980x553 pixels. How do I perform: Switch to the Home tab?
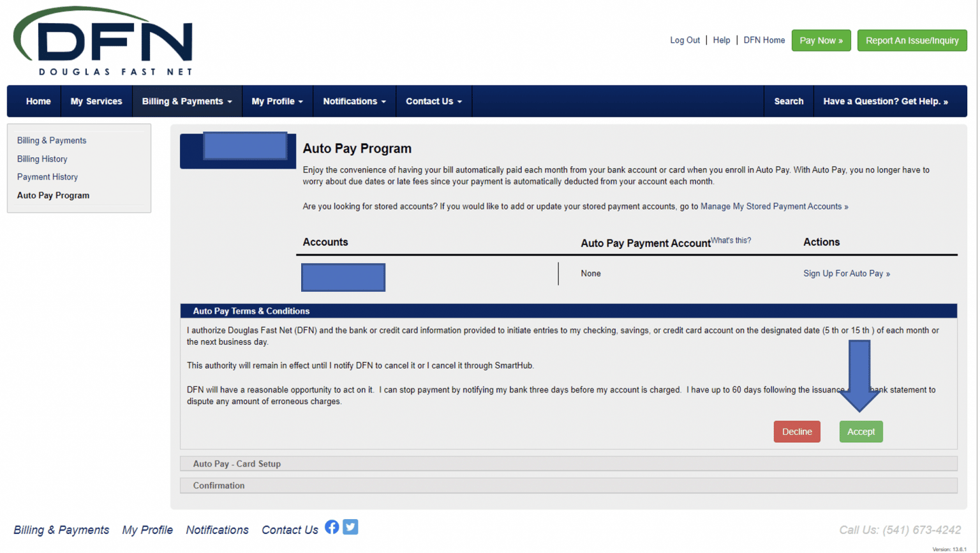coord(38,101)
